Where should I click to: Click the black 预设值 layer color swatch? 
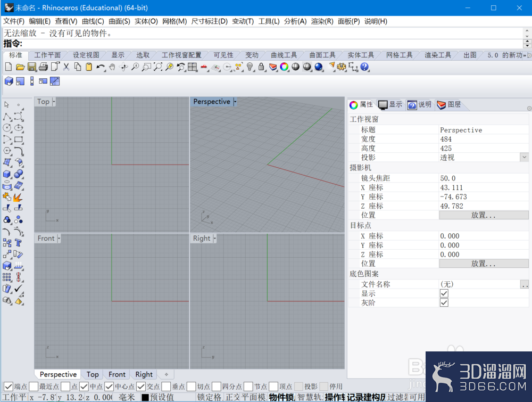point(145,397)
